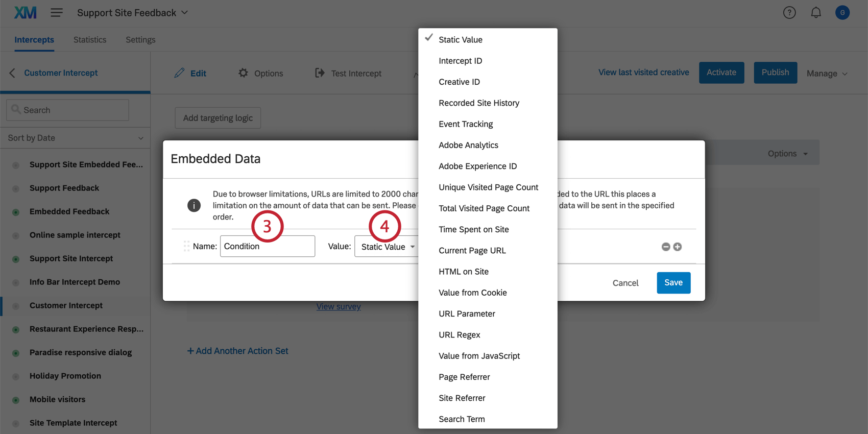Open the help question mark icon
The height and width of the screenshot is (434, 868).
[x=789, y=13]
